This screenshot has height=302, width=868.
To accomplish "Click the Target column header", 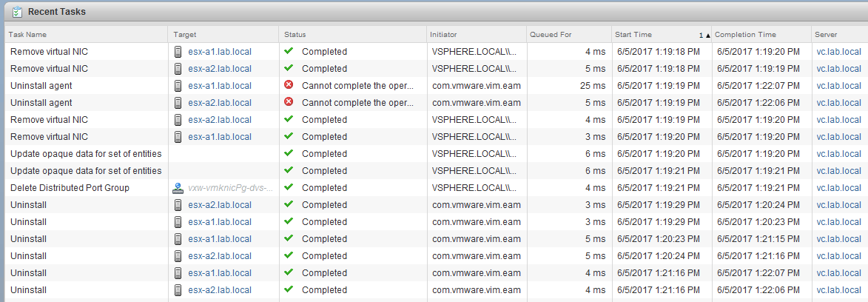I will tap(184, 35).
